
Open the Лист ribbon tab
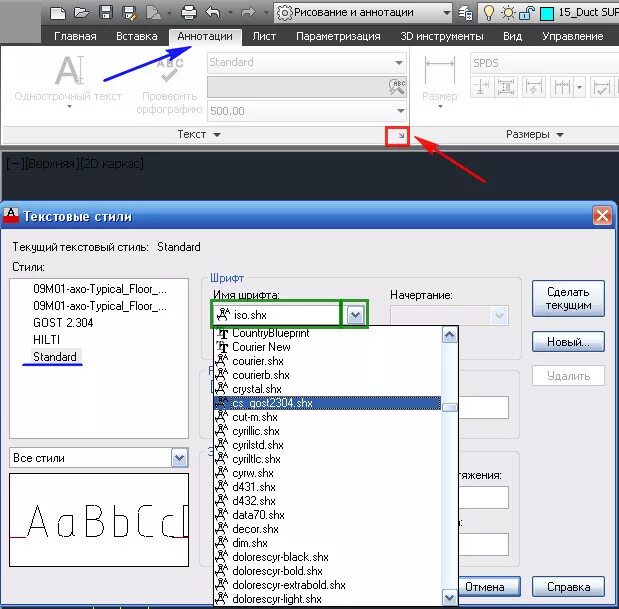coord(264,36)
